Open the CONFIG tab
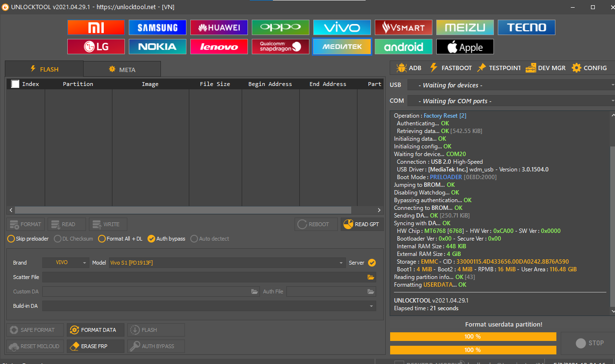Image resolution: width=615 pixels, height=364 pixels. [589, 68]
